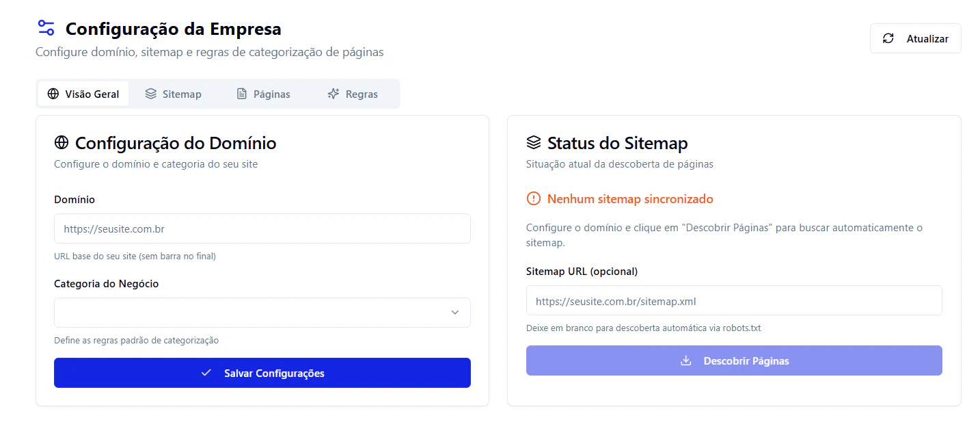Click the globe icon in Configuração do Domínio header
Image resolution: width=980 pixels, height=433 pixels.
[61, 143]
